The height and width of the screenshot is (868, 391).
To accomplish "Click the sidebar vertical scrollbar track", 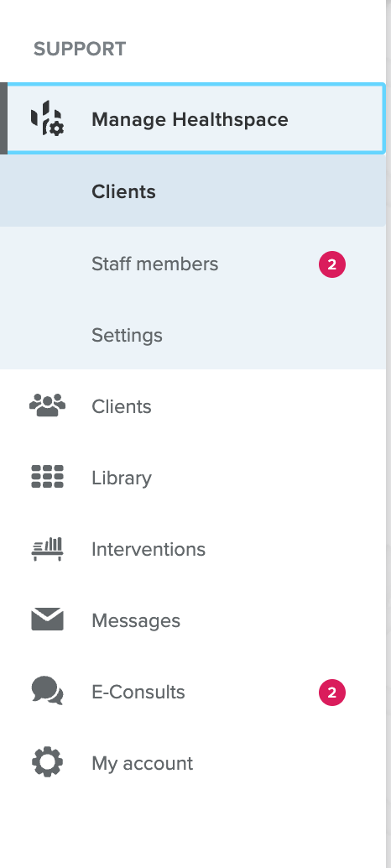I will 388,434.
